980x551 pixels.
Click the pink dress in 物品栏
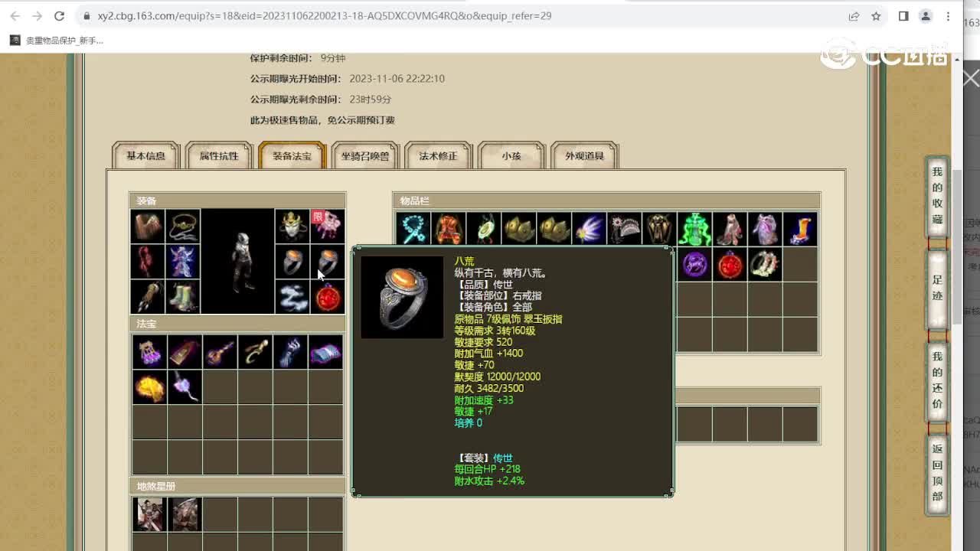coord(730,229)
